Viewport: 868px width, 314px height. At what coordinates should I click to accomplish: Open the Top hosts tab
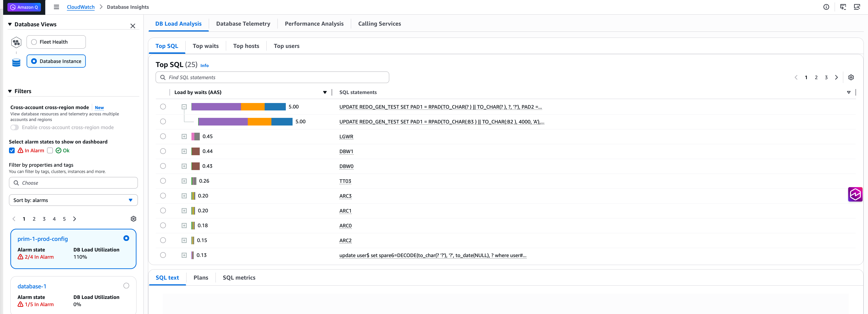(x=246, y=46)
